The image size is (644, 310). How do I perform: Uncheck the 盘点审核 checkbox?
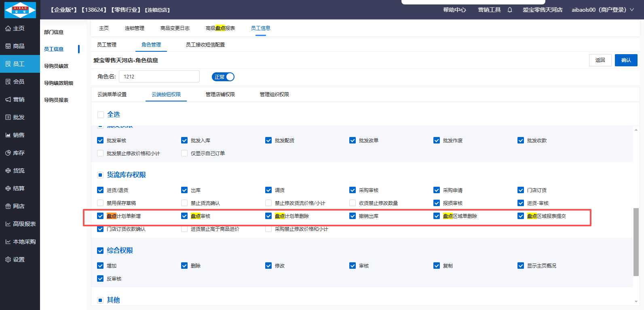coord(184,216)
